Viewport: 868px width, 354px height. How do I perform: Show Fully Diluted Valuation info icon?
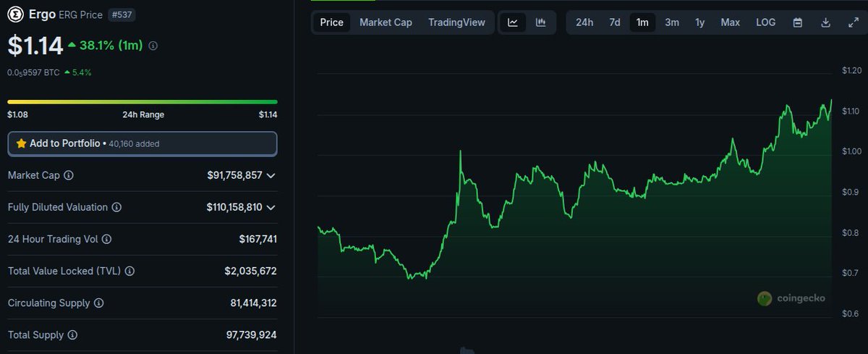pyautogui.click(x=116, y=207)
